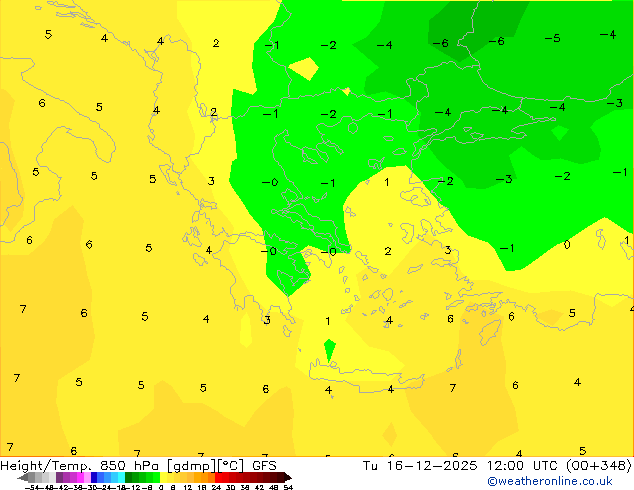The image size is (634, 490).
Task: Pick the darkest green swatch in the legend
Action: coord(128,477)
